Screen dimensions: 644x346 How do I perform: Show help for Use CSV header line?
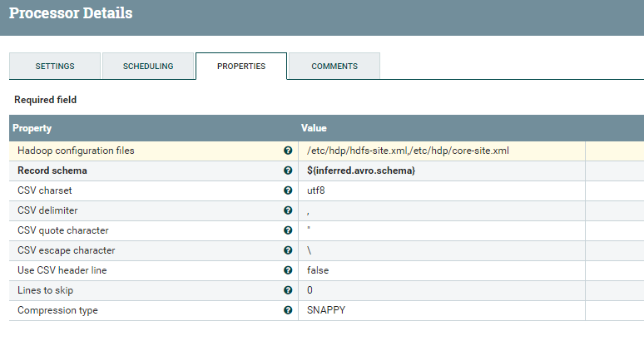click(288, 270)
